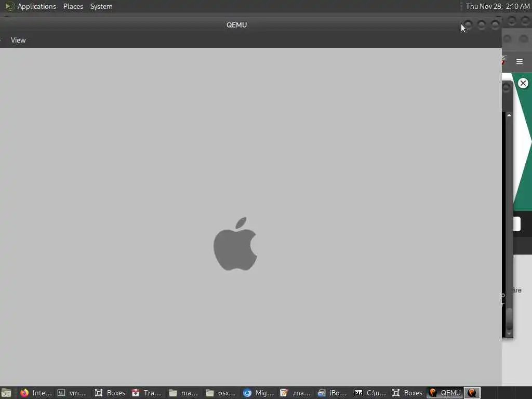Open the hamburger menu in background browser
Viewport: 532px width, 399px height.
pos(520,62)
